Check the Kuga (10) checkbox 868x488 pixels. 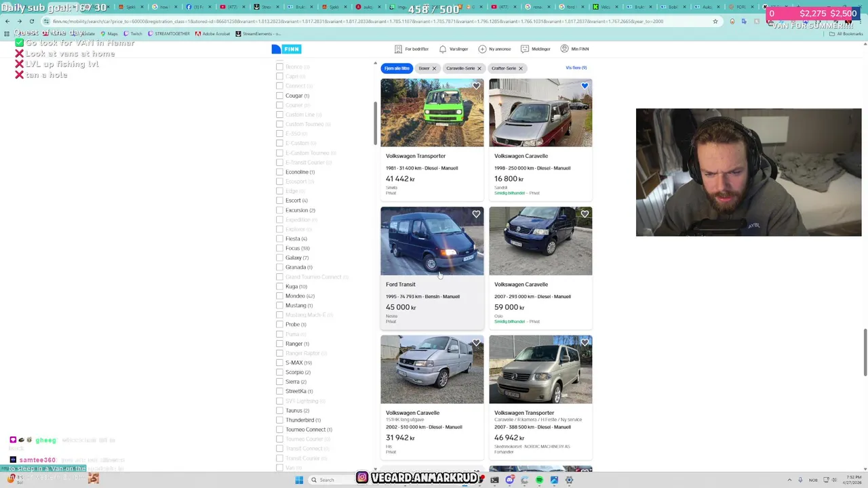click(279, 287)
